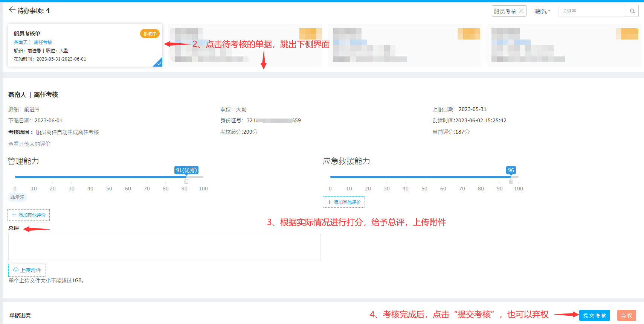
Task: Click the magnifier search button
Action: coord(632,11)
